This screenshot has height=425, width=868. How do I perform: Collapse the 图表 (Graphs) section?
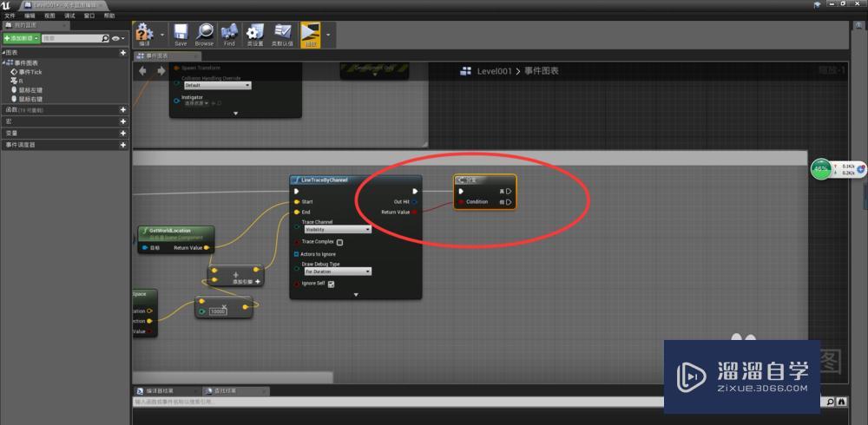click(3, 53)
